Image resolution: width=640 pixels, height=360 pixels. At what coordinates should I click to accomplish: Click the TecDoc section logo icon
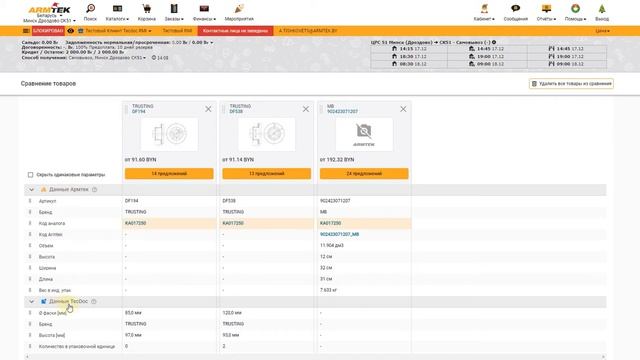(x=44, y=302)
